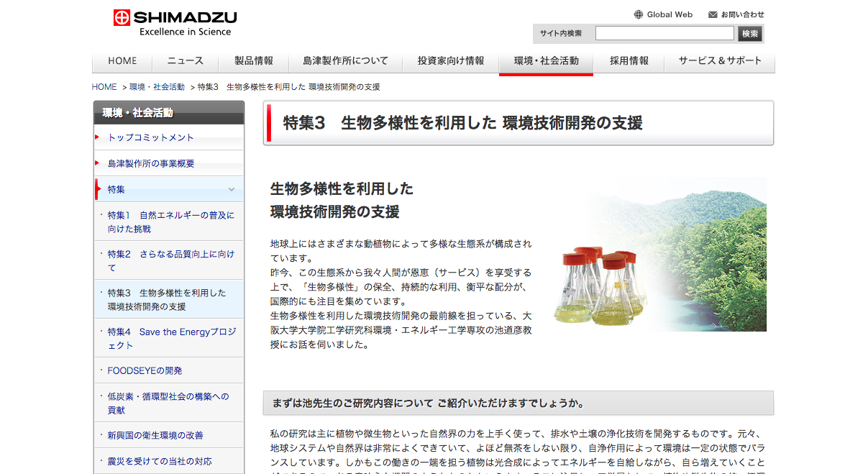Select 特集4 Save the Energy project link
This screenshot has height=474, width=868.
[x=171, y=338]
